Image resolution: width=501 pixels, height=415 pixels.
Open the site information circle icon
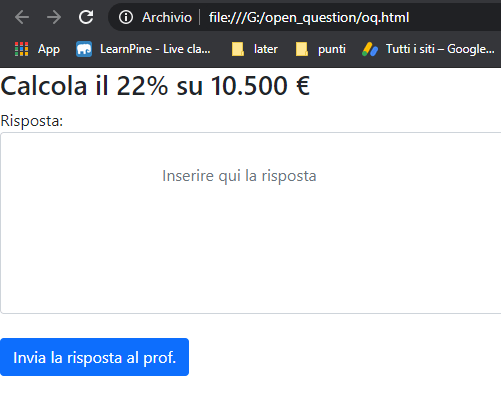tap(126, 17)
